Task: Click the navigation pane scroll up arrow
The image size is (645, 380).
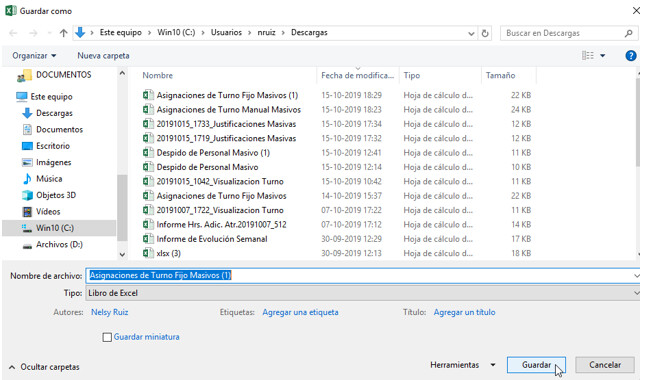Action: click(x=122, y=73)
